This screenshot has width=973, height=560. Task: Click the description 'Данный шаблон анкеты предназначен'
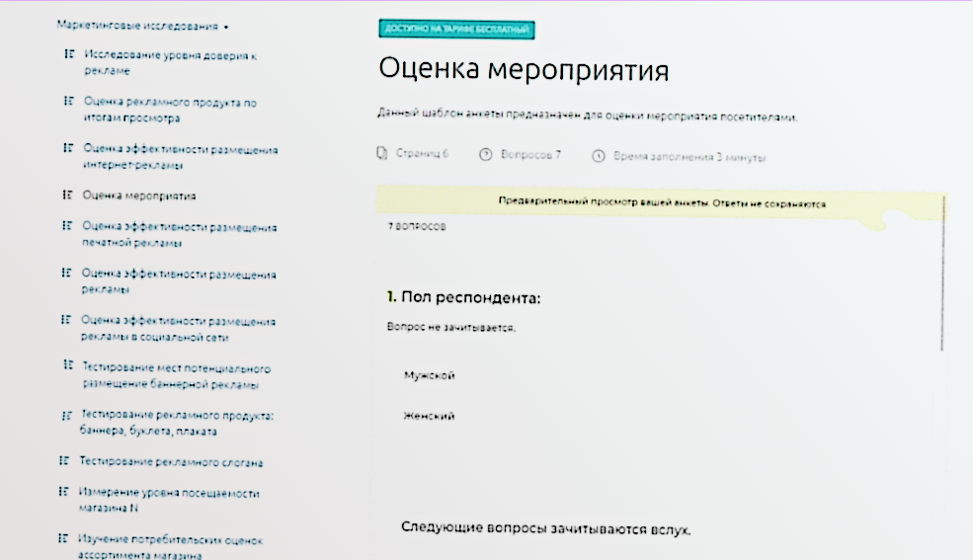(587, 116)
